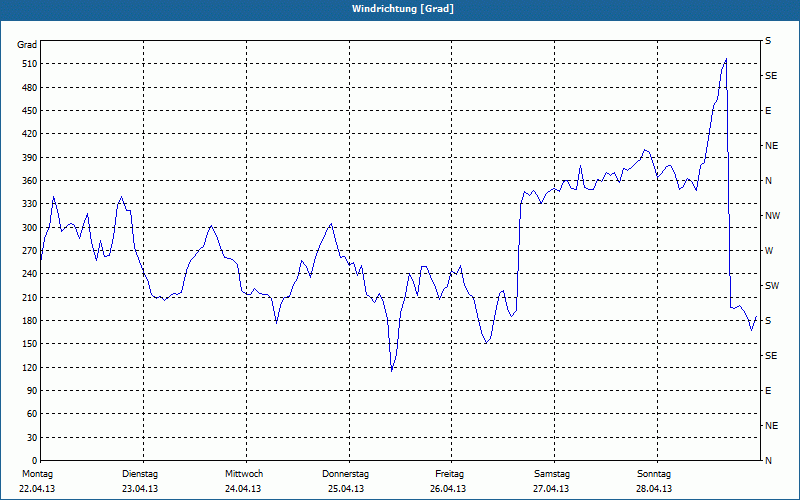
Task: Click the 450 degree axis label
Action: (x=30, y=111)
